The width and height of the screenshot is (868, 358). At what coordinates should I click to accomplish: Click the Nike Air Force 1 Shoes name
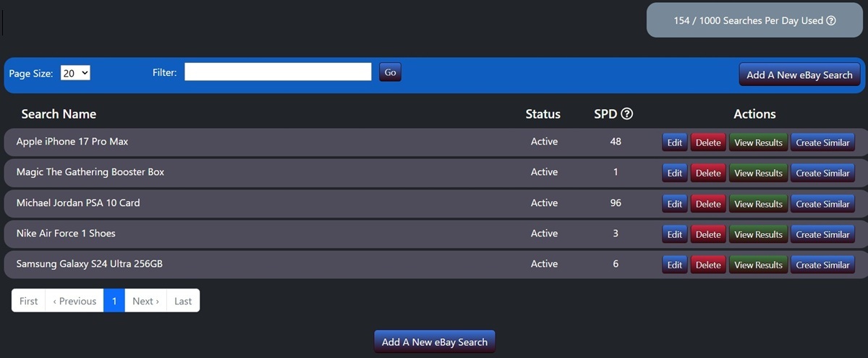coord(66,234)
